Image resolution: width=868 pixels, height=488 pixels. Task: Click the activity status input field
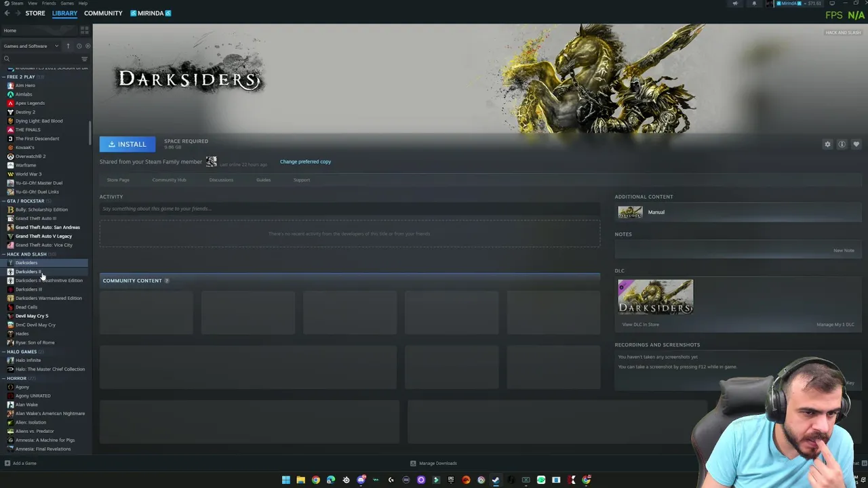tap(349, 209)
